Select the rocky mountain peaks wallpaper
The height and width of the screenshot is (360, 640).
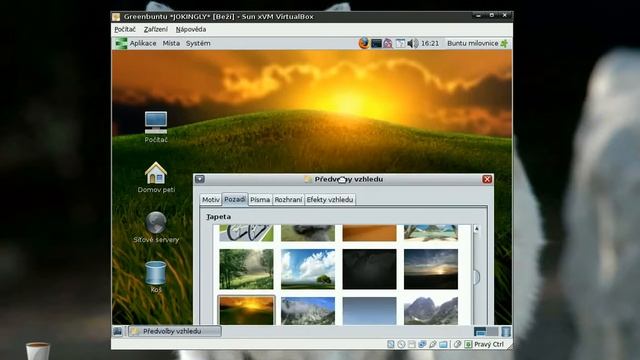[x=431, y=311]
